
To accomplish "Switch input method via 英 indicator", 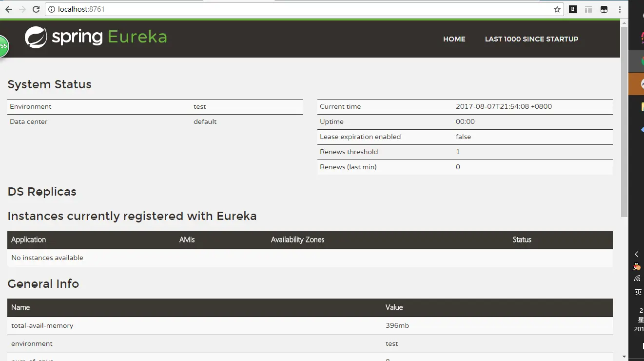I will pyautogui.click(x=638, y=292).
